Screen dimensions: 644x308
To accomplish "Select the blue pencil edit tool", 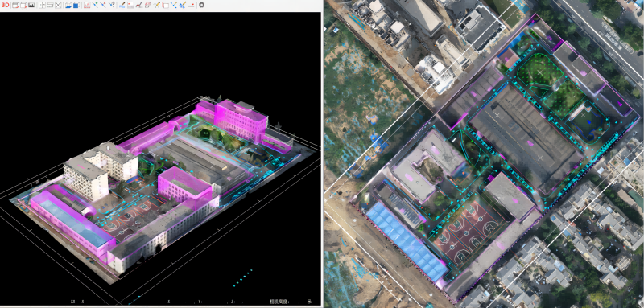I will pos(122,5).
